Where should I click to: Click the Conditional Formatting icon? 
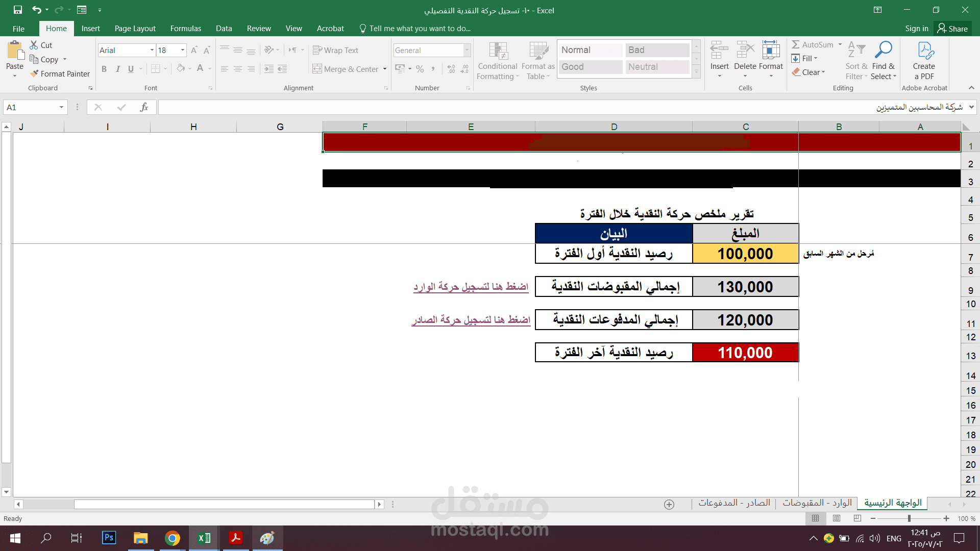tap(498, 51)
